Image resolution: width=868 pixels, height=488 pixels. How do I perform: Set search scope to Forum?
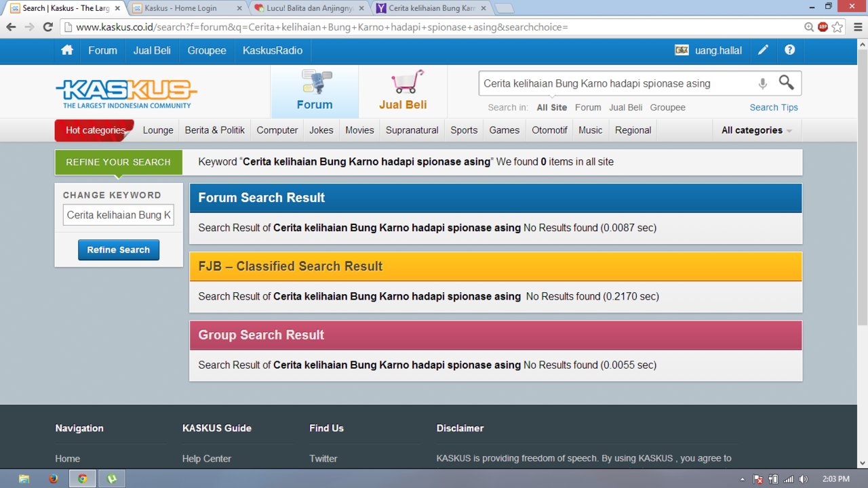(x=588, y=107)
